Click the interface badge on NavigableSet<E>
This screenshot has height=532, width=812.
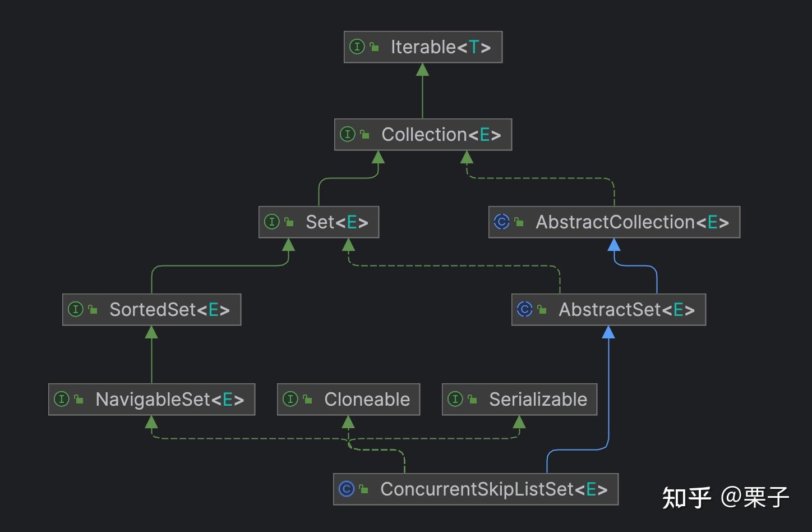pos(62,400)
